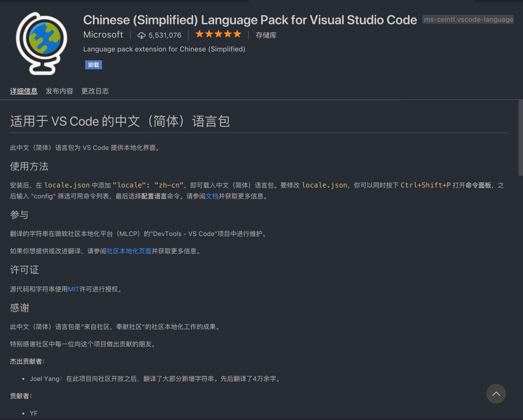This screenshot has height=420, width=523.
Task: Click the globe extension icon
Action: click(42, 43)
